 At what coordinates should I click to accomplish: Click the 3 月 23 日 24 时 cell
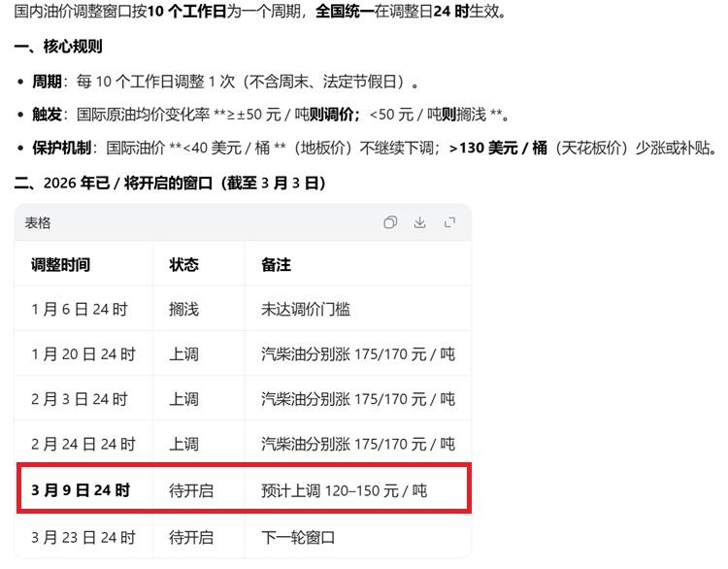tap(83, 537)
